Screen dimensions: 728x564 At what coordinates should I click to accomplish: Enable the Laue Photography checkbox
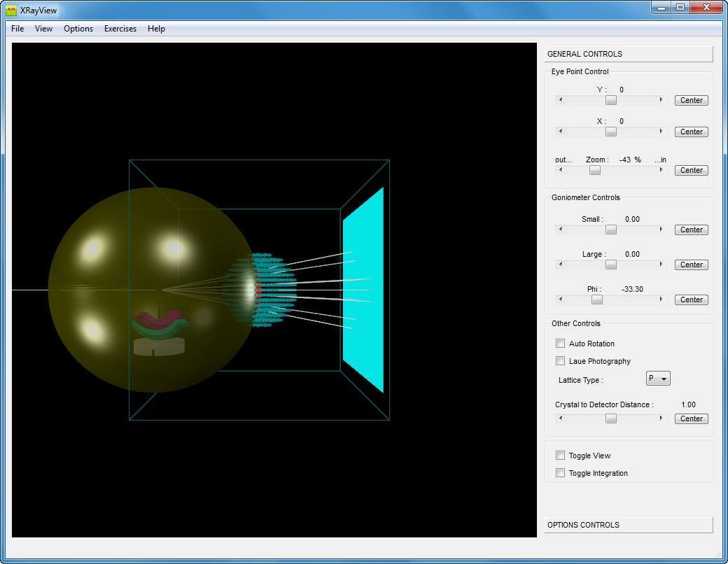[561, 361]
